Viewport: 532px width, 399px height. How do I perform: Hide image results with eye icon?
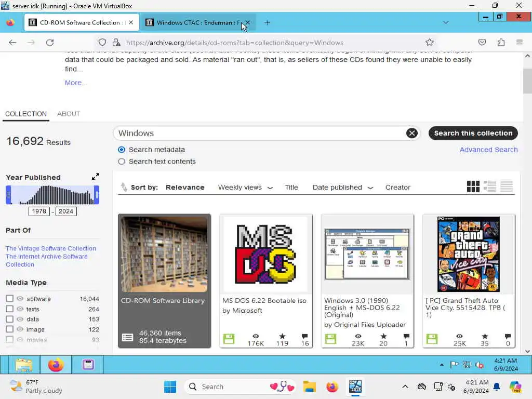click(x=20, y=329)
